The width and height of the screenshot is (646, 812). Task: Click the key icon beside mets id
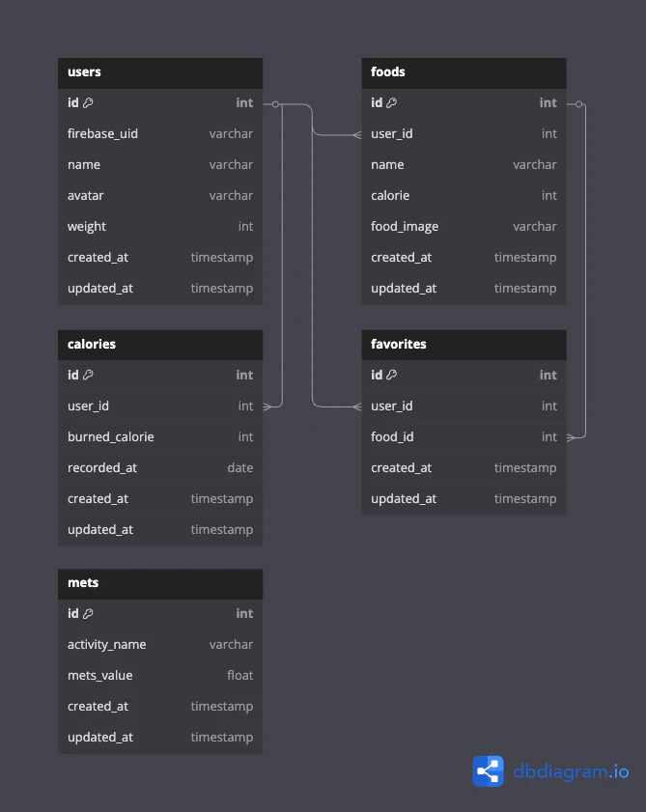[88, 614]
